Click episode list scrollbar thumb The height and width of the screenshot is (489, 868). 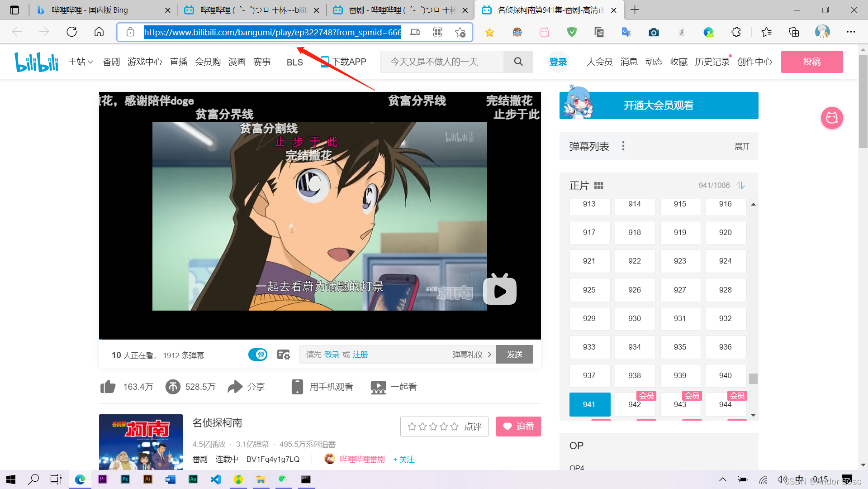(753, 378)
